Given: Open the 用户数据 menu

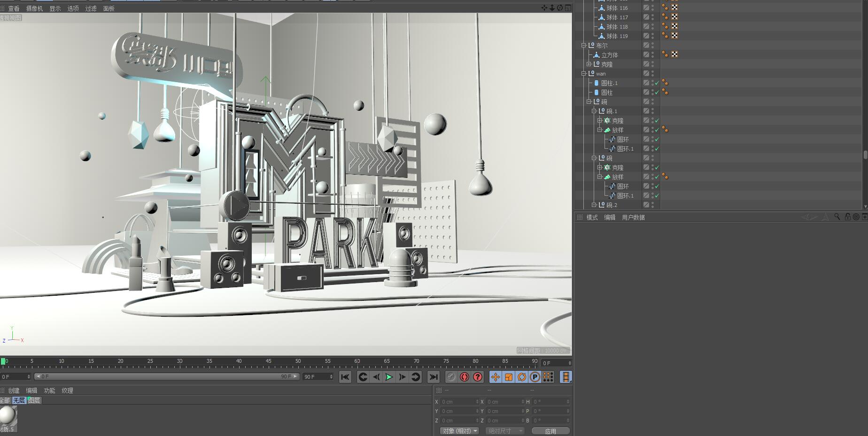Looking at the screenshot, I should (x=633, y=217).
